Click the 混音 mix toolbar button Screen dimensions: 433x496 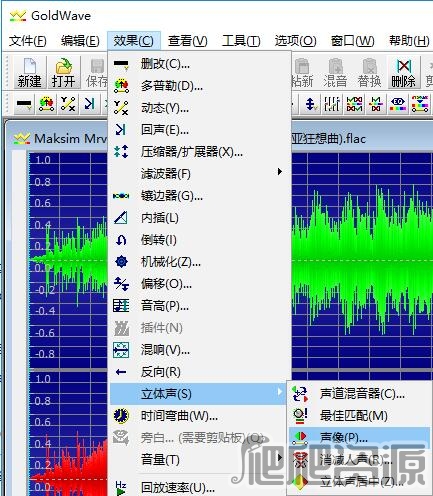(x=335, y=72)
